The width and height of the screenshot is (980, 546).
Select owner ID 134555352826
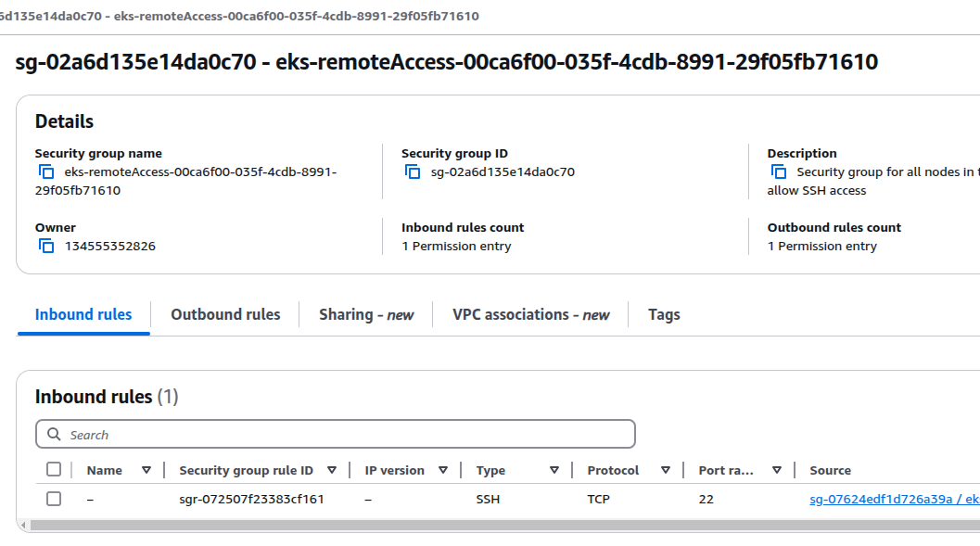point(110,247)
